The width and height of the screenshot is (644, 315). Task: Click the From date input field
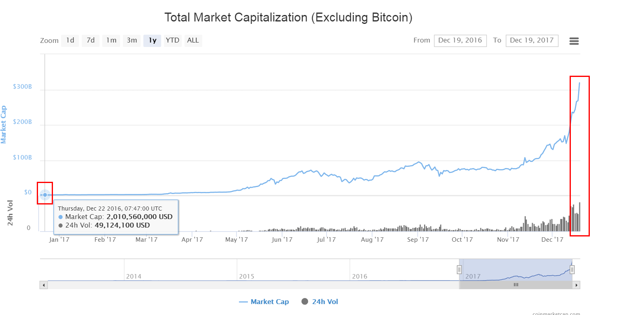(460, 40)
